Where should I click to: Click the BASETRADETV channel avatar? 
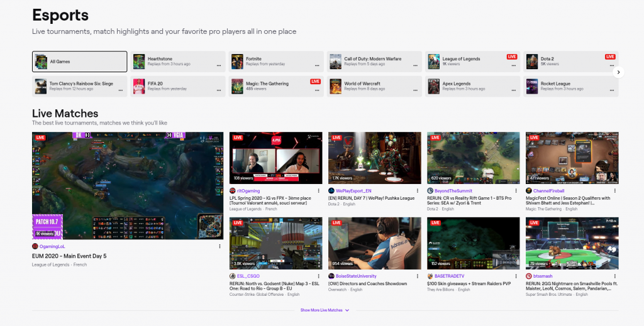coord(430,276)
